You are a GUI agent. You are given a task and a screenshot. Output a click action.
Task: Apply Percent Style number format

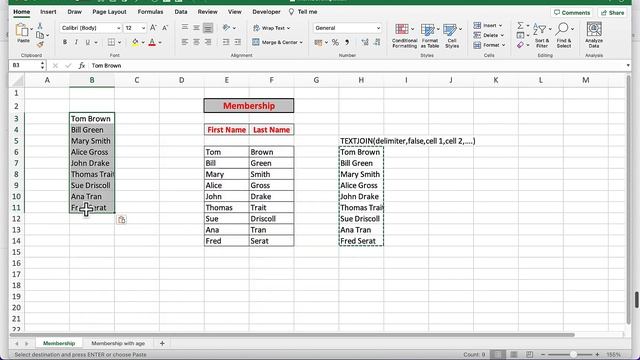(335, 42)
